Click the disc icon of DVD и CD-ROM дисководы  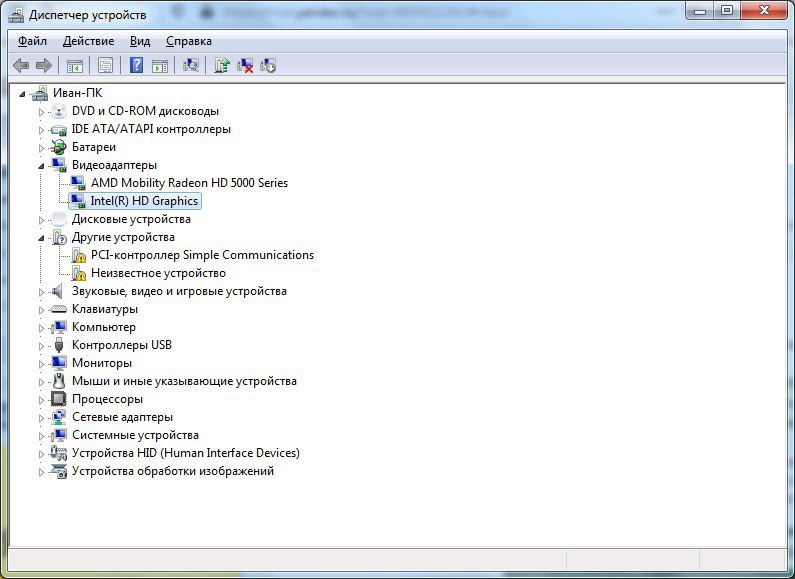(59, 111)
